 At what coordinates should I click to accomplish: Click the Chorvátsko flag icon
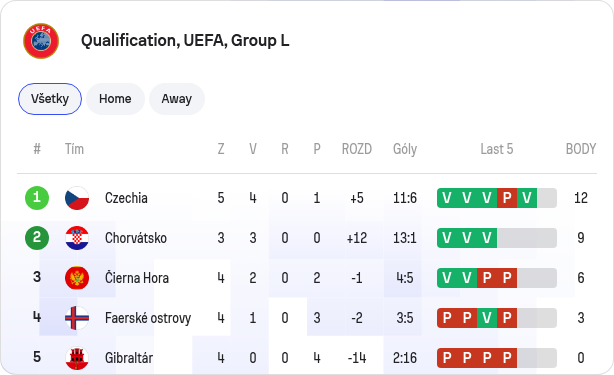pyautogui.click(x=77, y=238)
